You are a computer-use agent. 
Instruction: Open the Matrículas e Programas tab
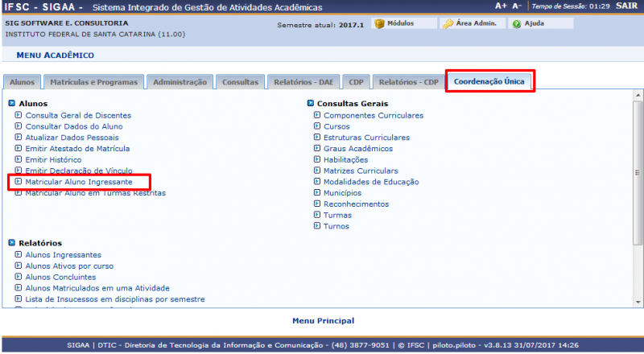pyautogui.click(x=94, y=82)
